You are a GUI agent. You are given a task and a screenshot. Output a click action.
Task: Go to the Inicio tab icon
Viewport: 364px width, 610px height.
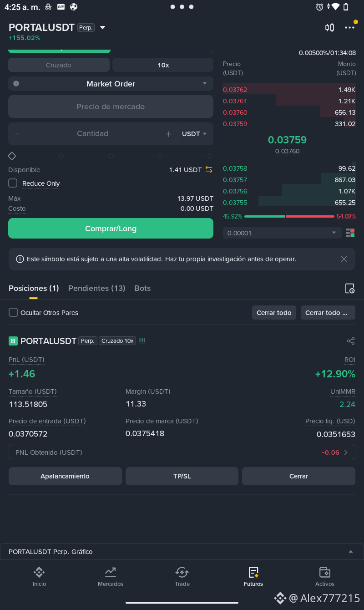click(x=39, y=572)
